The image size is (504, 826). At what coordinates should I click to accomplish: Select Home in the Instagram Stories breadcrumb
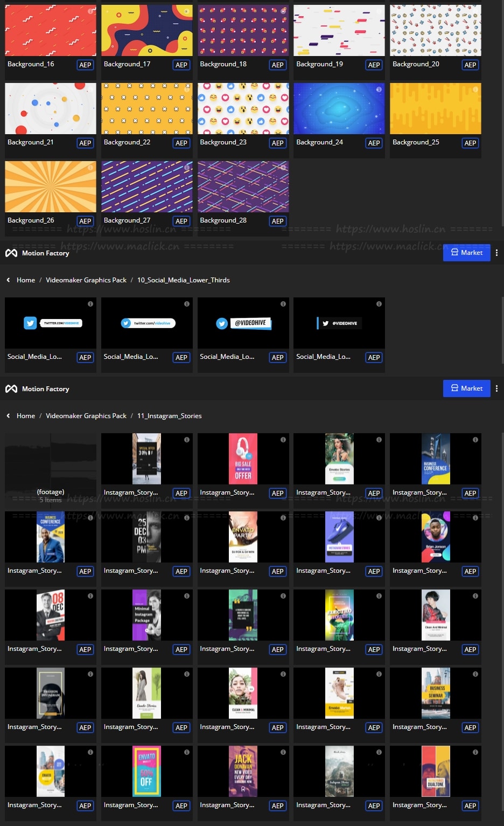26,416
